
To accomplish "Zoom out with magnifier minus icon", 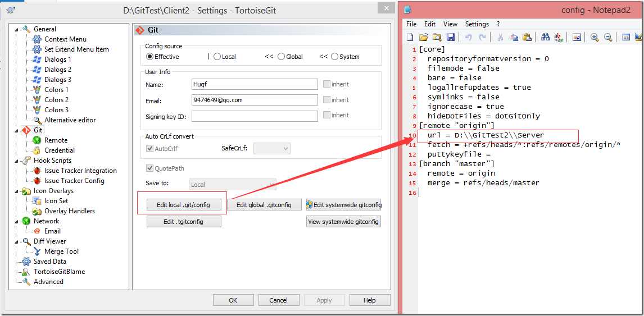I will 608,38.
